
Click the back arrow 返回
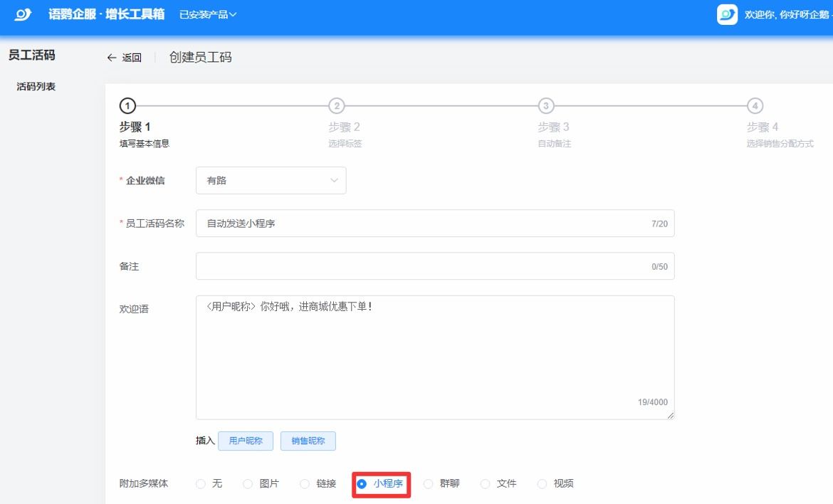(124, 58)
